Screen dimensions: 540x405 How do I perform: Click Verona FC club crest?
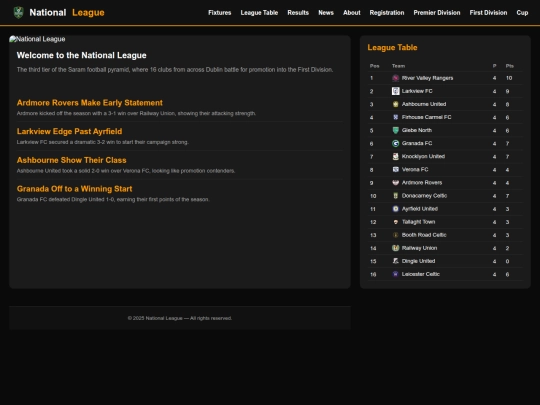tap(395, 170)
